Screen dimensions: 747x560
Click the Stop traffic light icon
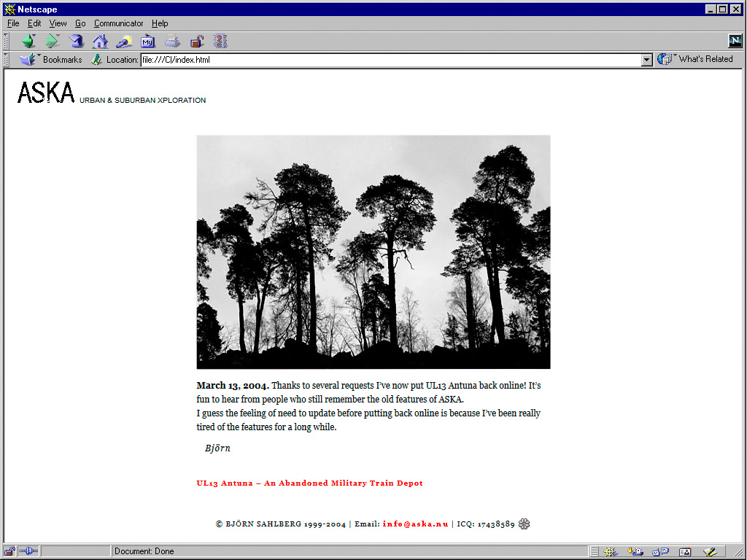coord(220,42)
